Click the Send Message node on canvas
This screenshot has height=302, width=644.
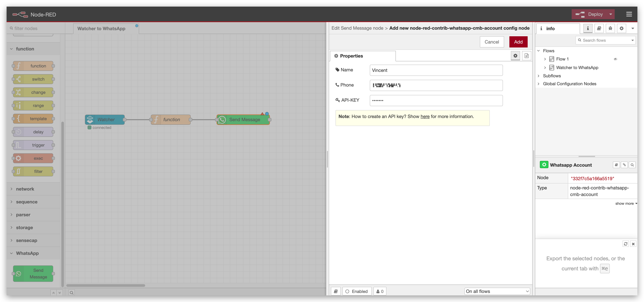coord(243,120)
